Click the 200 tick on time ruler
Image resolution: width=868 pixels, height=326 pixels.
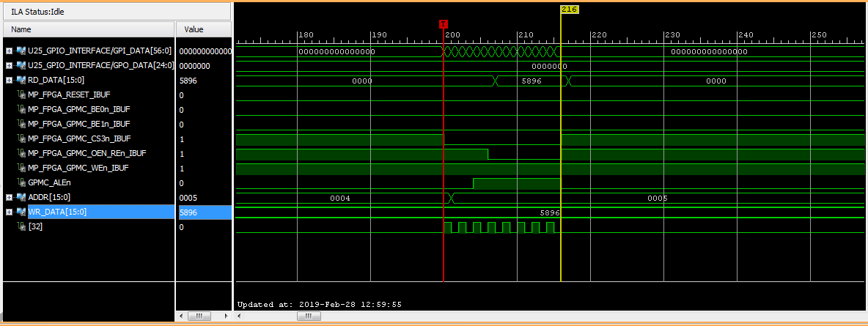tap(453, 35)
